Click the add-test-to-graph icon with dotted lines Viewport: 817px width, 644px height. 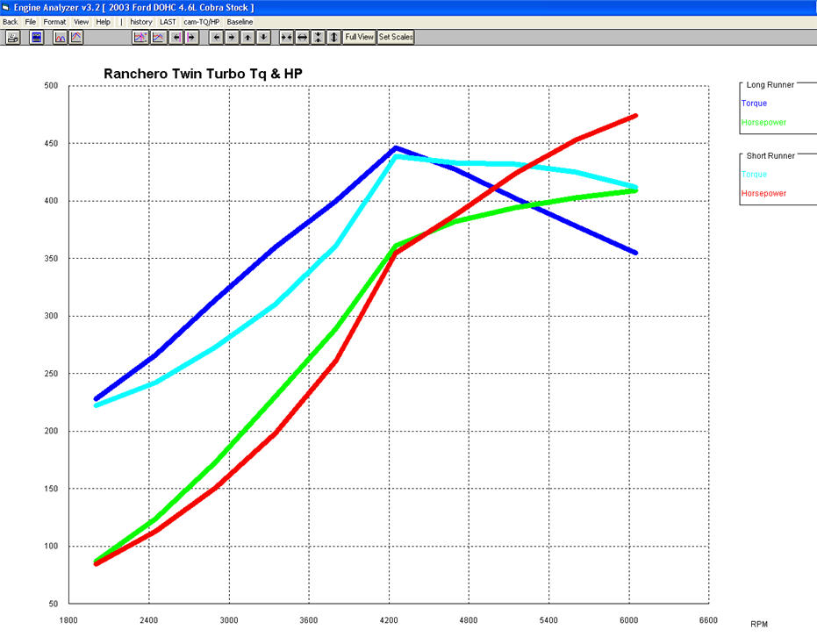tap(140, 38)
